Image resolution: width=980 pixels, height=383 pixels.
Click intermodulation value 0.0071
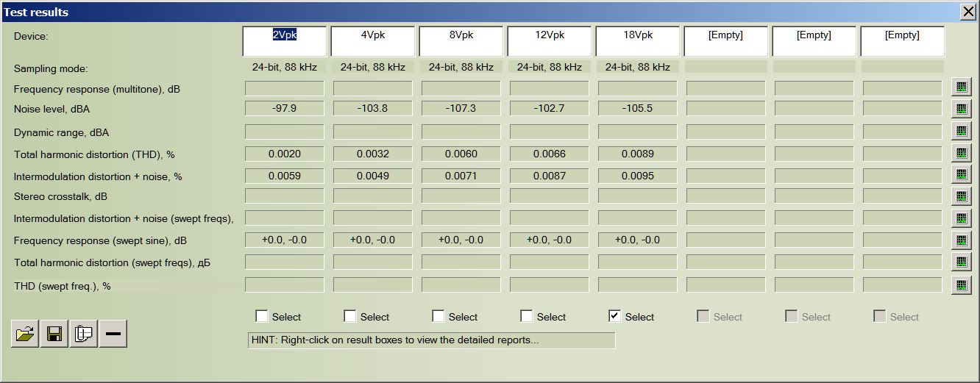(x=461, y=176)
